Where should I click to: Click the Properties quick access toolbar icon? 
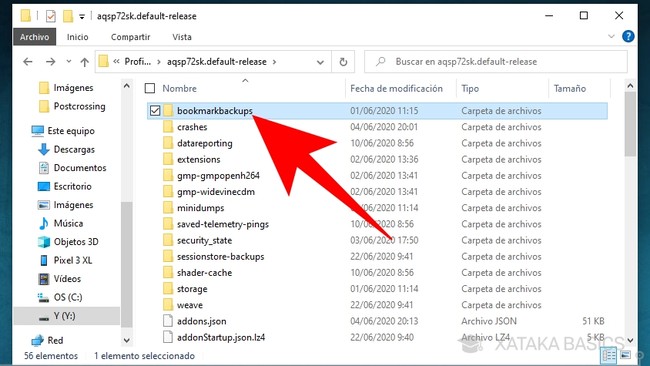tap(51, 16)
